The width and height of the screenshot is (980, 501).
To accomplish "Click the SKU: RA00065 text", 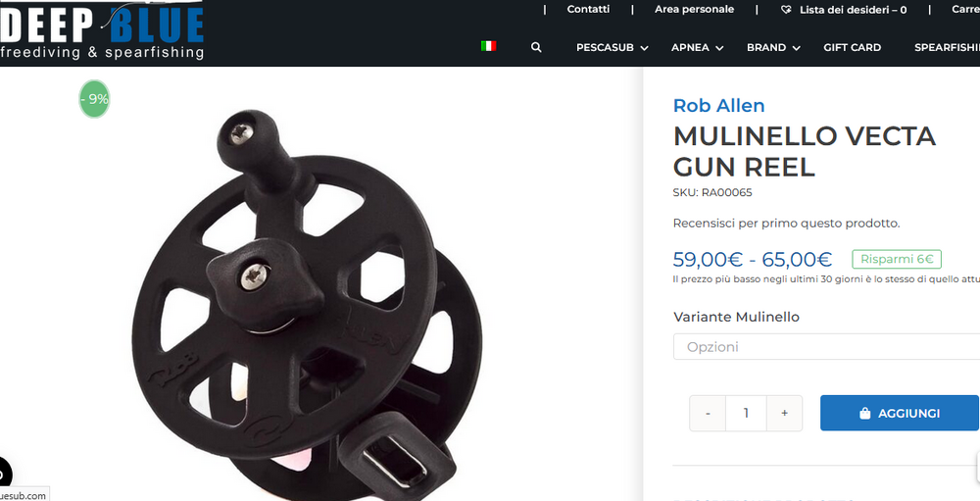I will coord(712,192).
